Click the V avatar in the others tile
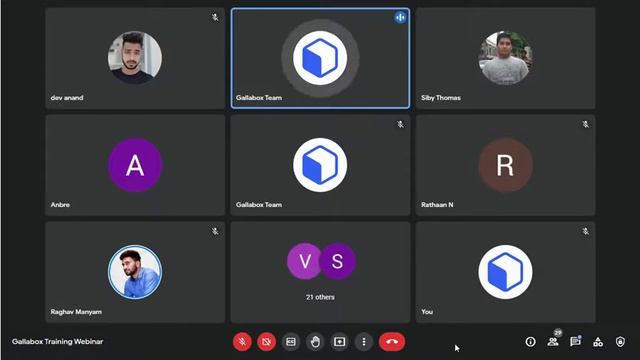Screen dimensions: 640x360 pyautogui.click(x=304, y=261)
